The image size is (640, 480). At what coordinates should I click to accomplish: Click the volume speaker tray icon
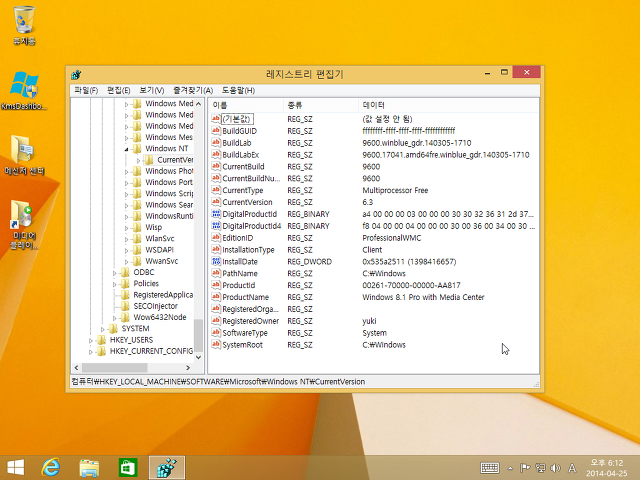point(555,468)
